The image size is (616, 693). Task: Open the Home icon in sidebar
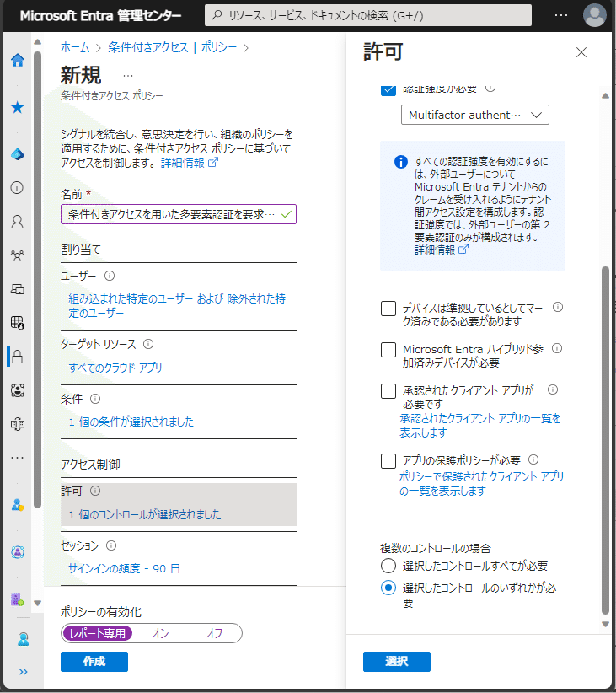[x=18, y=60]
